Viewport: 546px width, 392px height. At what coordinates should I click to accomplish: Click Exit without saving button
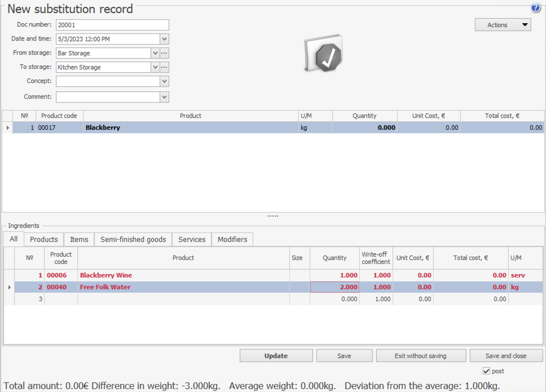421,356
